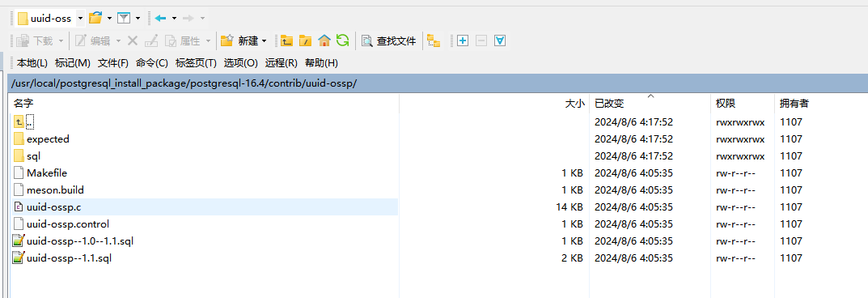The width and height of the screenshot is (868, 298).
Task: Expand the open directory dropdown arrow
Action: pyautogui.click(x=109, y=19)
